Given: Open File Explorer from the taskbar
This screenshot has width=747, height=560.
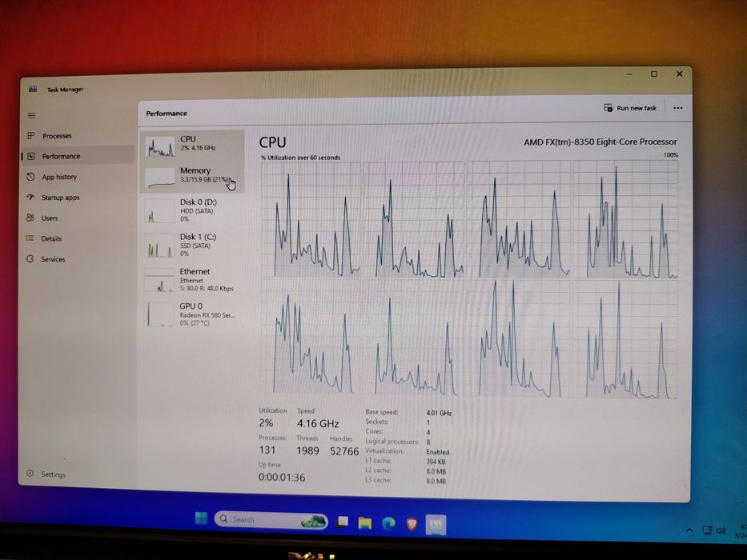Looking at the screenshot, I should (365, 523).
